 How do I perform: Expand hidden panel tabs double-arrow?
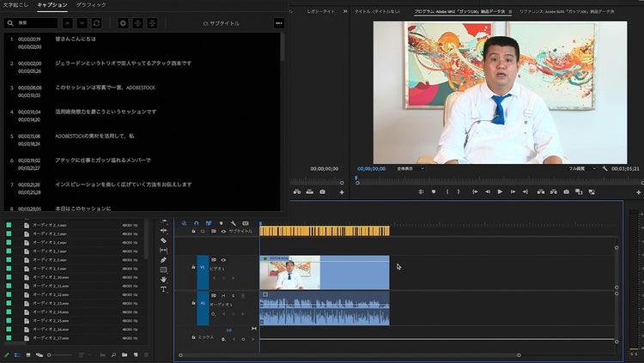pos(345,11)
